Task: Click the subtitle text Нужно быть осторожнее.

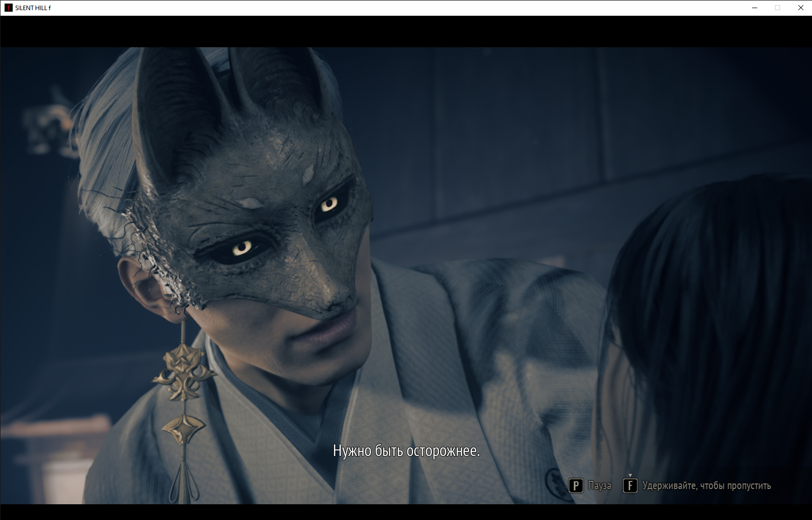Action: 406,450
